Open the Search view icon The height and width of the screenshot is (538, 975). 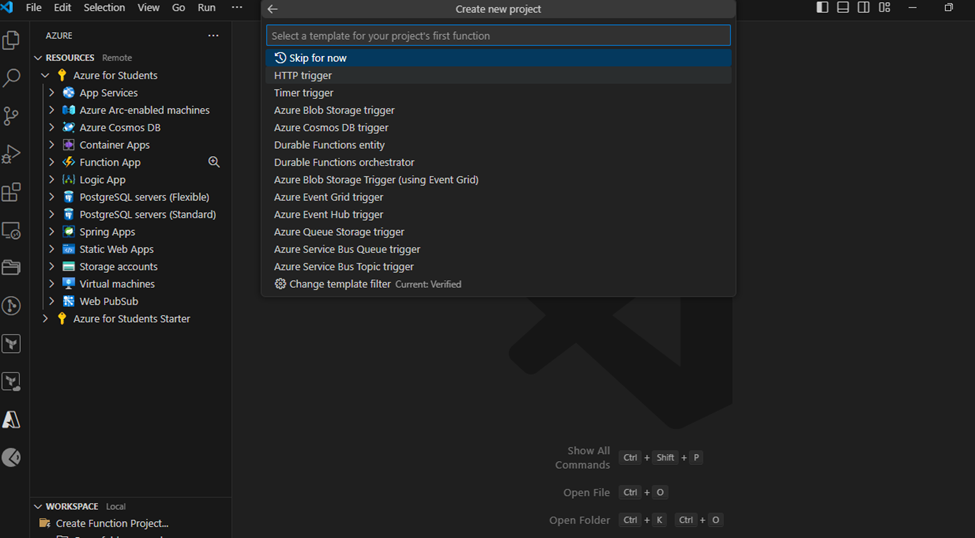(11, 78)
